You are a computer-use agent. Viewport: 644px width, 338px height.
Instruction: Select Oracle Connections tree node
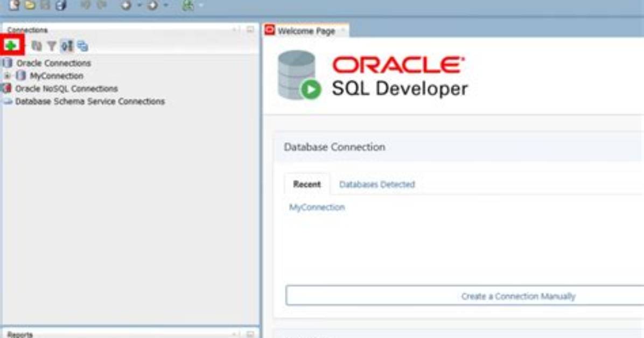53,63
